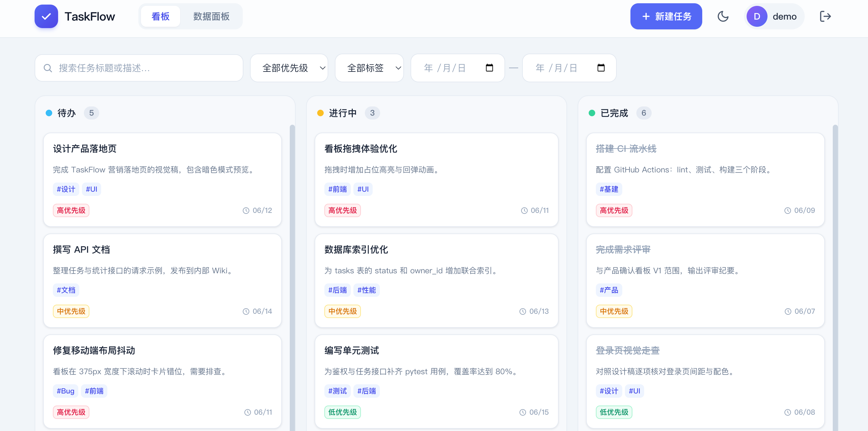Click the #测试 tag
Image resolution: width=868 pixels, height=431 pixels.
(337, 391)
